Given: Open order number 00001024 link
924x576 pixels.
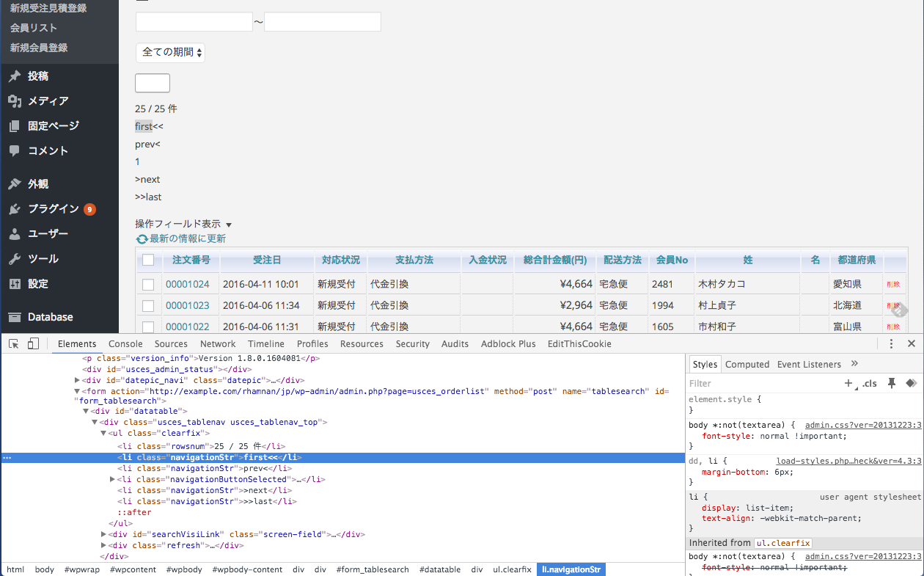Looking at the screenshot, I should (188, 284).
